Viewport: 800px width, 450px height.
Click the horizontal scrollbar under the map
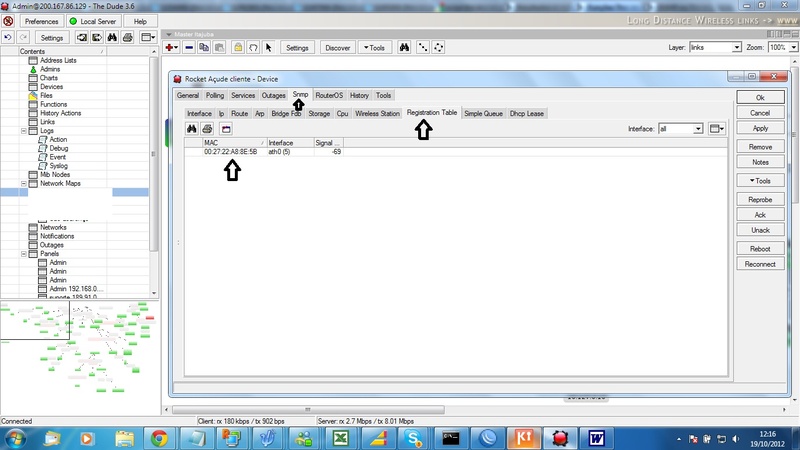(308, 410)
